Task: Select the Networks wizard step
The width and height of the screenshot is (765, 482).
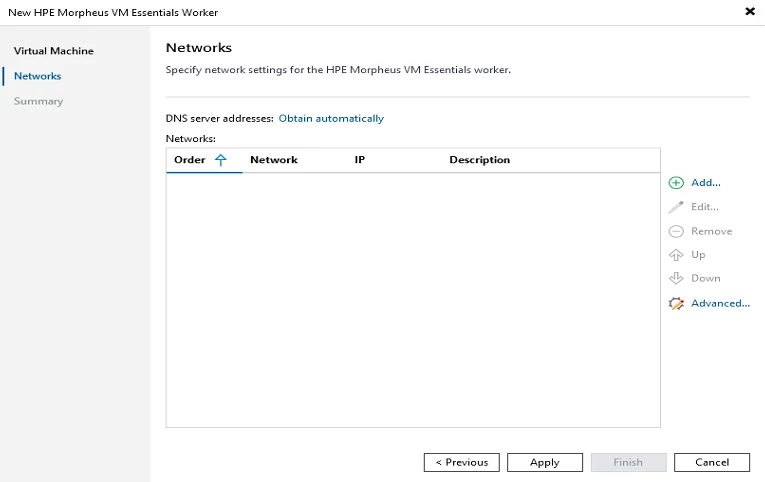Action: tap(38, 76)
